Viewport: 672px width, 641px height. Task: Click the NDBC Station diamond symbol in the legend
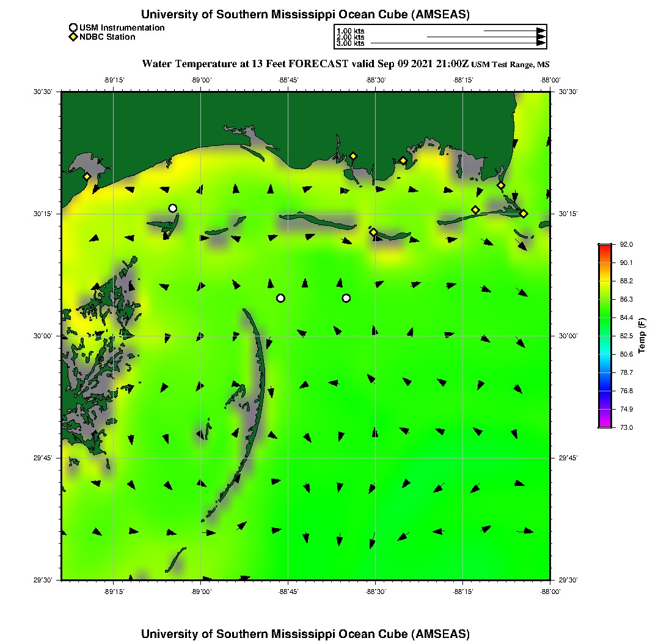point(73,37)
